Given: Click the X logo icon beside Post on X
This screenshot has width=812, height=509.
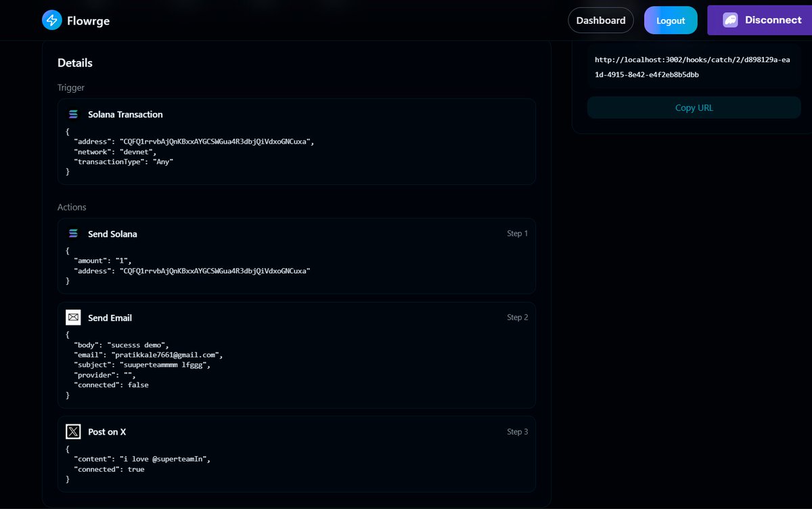Looking at the screenshot, I should (73, 432).
